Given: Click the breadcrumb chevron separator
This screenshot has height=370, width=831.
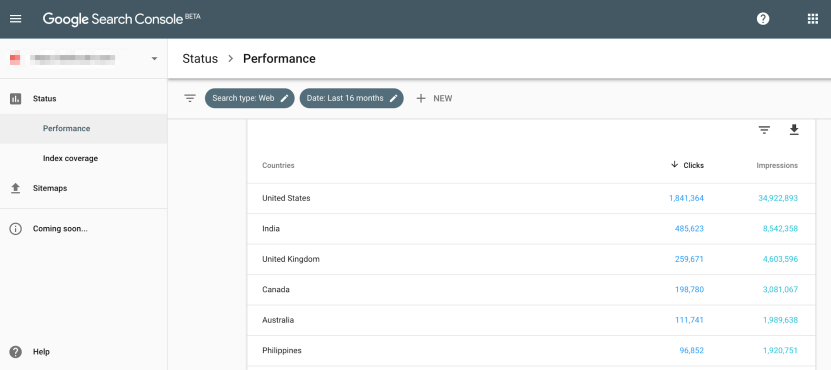Looking at the screenshot, I should tap(230, 59).
